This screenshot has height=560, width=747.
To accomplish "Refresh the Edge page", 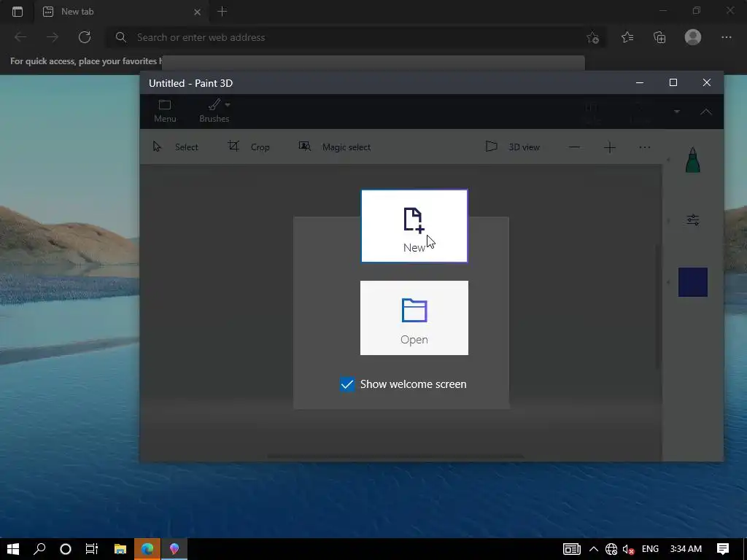I will click(x=85, y=37).
